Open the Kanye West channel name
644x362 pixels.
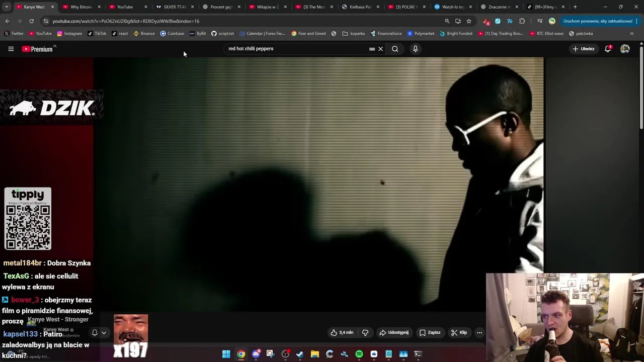point(56,330)
